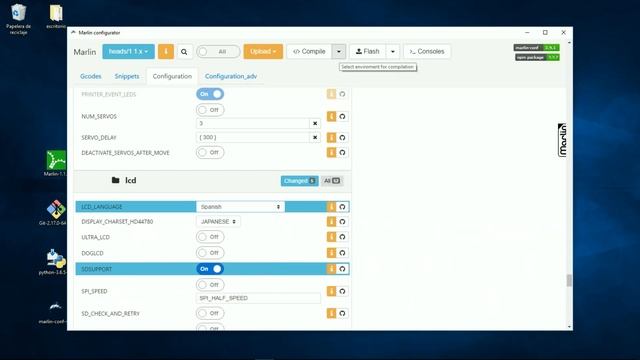Expand the Flash dropdown arrow
The width and height of the screenshot is (640, 360).
pos(392,51)
